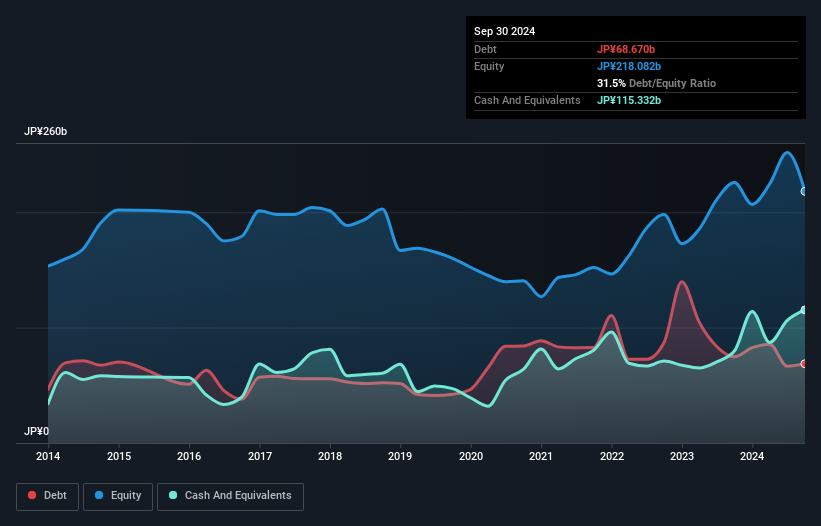Select the red Debt endpoint marker

[804, 364]
